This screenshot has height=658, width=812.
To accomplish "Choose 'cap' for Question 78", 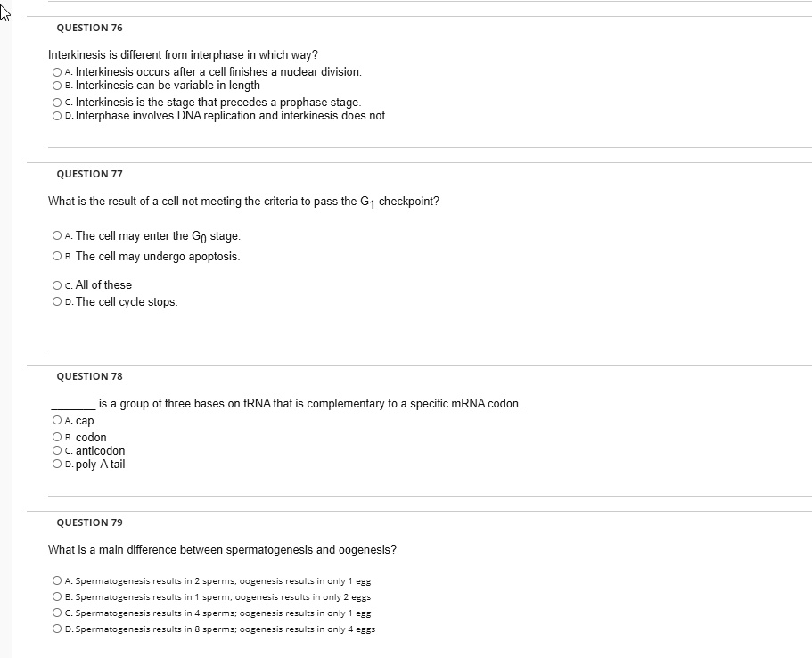I will click(57, 421).
